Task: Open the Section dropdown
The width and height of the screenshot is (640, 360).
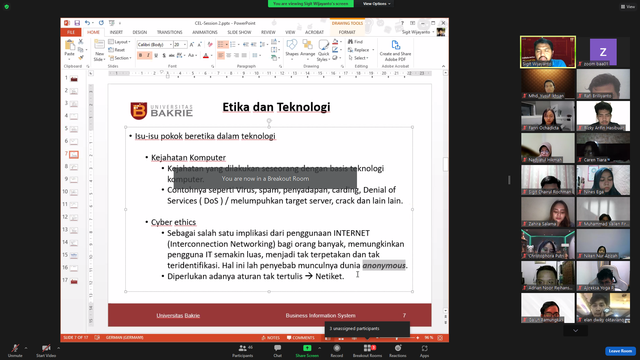Action: pos(120,58)
